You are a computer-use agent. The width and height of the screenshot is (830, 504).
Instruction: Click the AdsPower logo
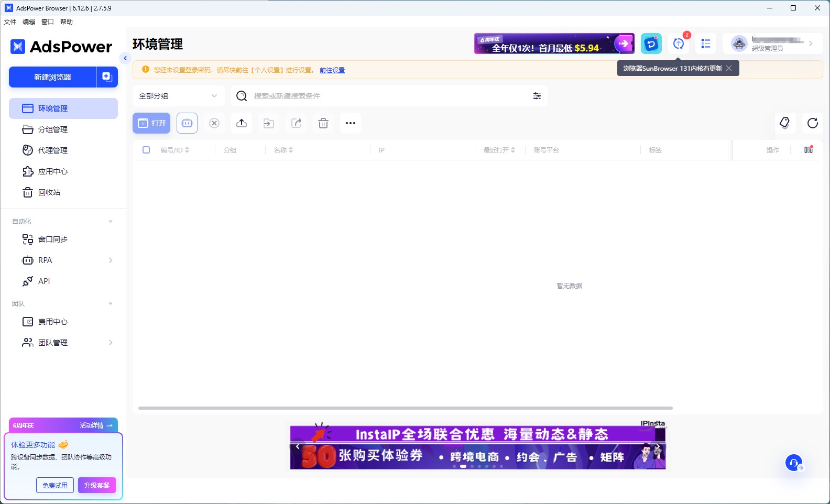[61, 47]
